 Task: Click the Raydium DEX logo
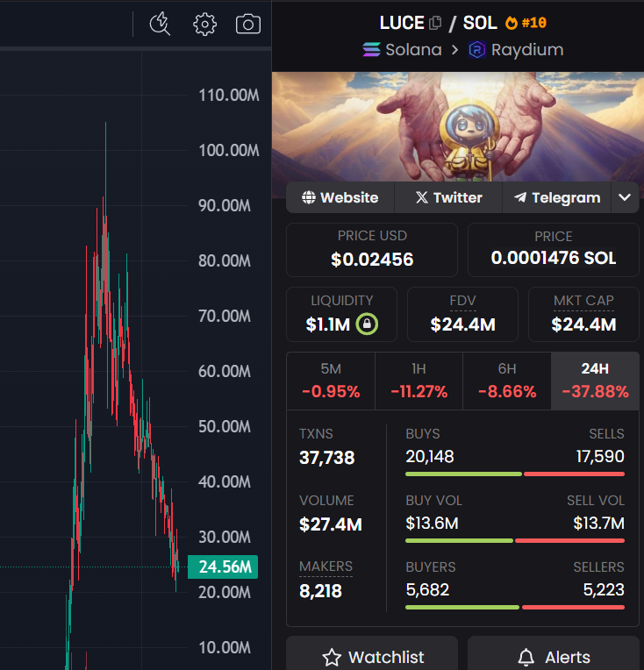pos(476,50)
